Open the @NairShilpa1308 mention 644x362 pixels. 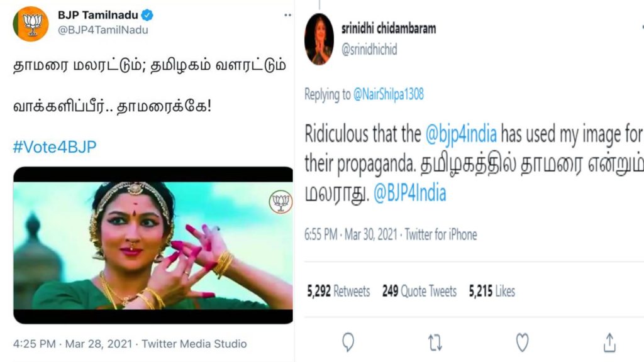tap(388, 94)
